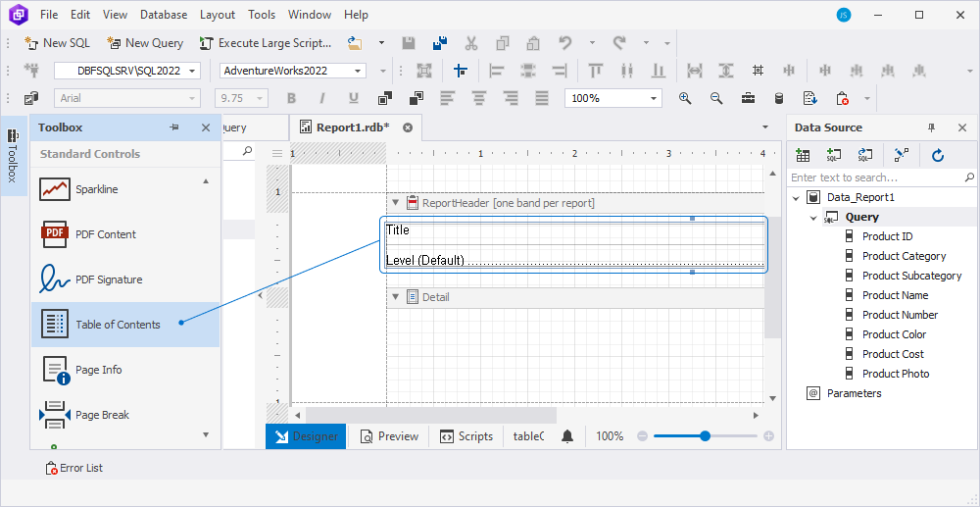Click the clipboard with red X icon
Image resolution: width=980 pixels, height=507 pixels.
tap(841, 98)
